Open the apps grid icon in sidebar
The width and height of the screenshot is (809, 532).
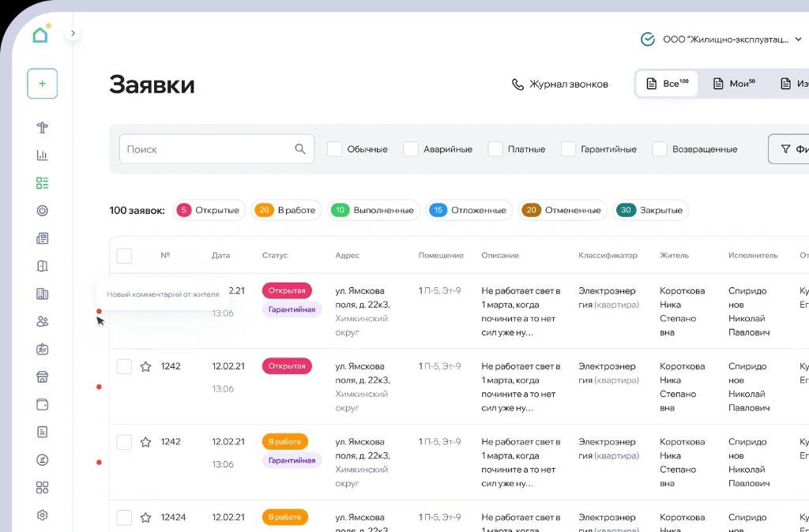point(42,487)
